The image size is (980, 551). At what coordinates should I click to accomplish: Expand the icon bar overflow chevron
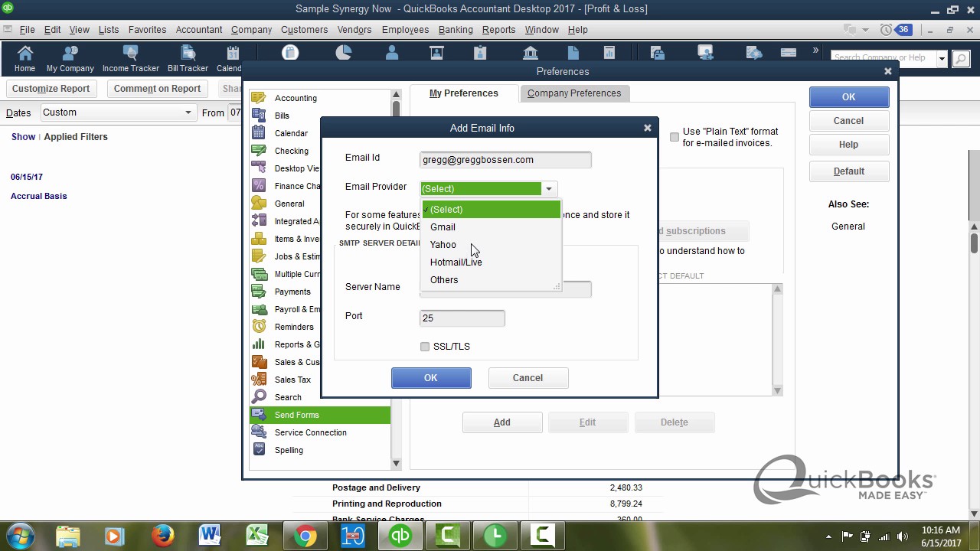(x=815, y=51)
